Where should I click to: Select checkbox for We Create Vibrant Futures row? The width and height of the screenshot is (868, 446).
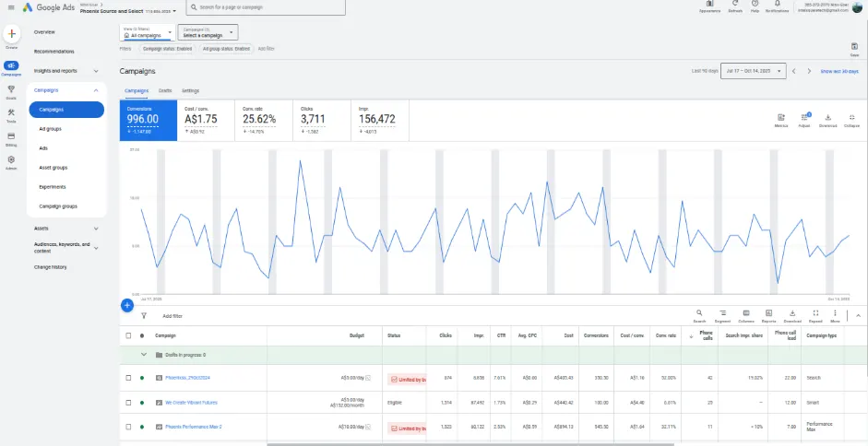click(x=128, y=403)
